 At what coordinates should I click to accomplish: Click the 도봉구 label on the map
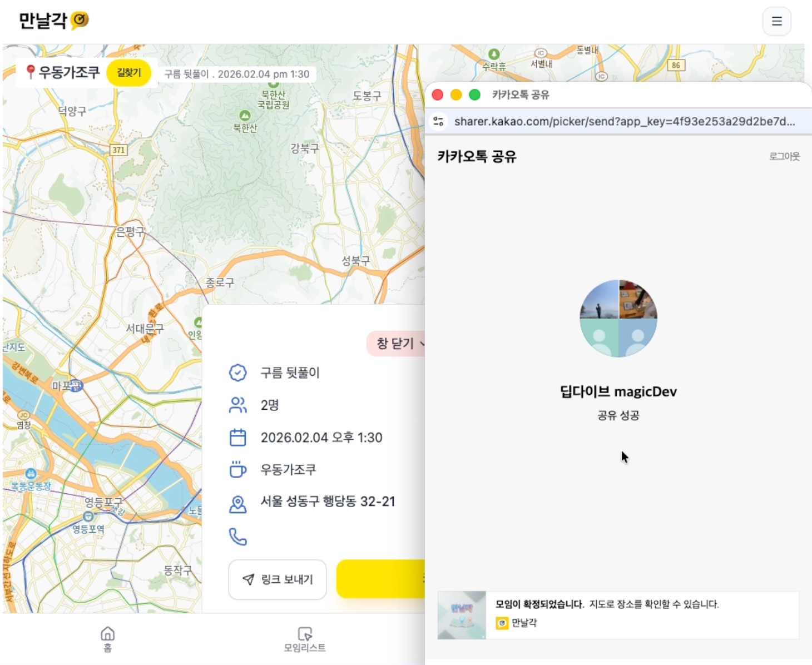click(x=367, y=96)
